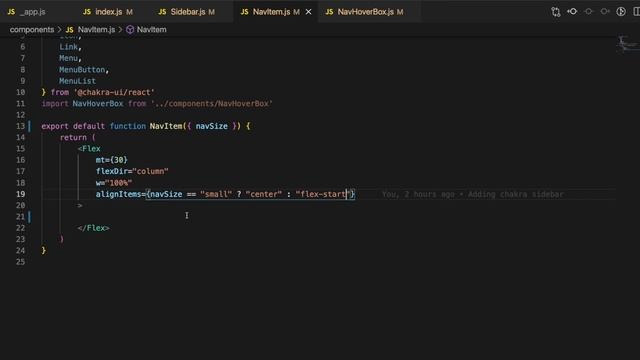Open NavItem symbol breadcrumb
The width and height of the screenshot is (640, 360).
[x=151, y=29]
